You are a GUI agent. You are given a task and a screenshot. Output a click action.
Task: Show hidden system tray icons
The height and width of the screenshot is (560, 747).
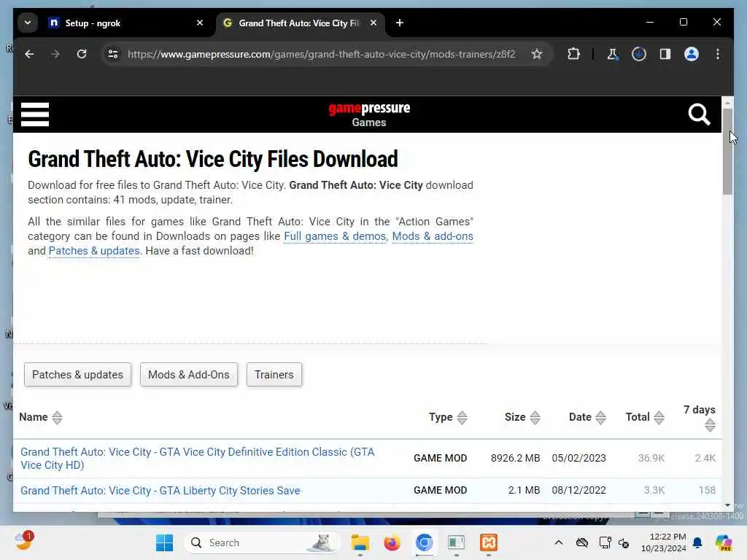tap(559, 542)
